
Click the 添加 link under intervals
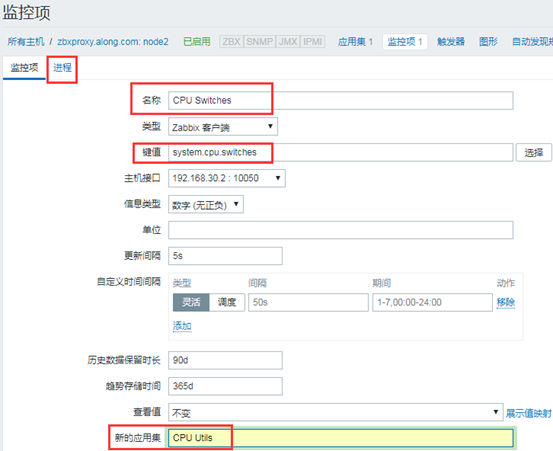182,325
